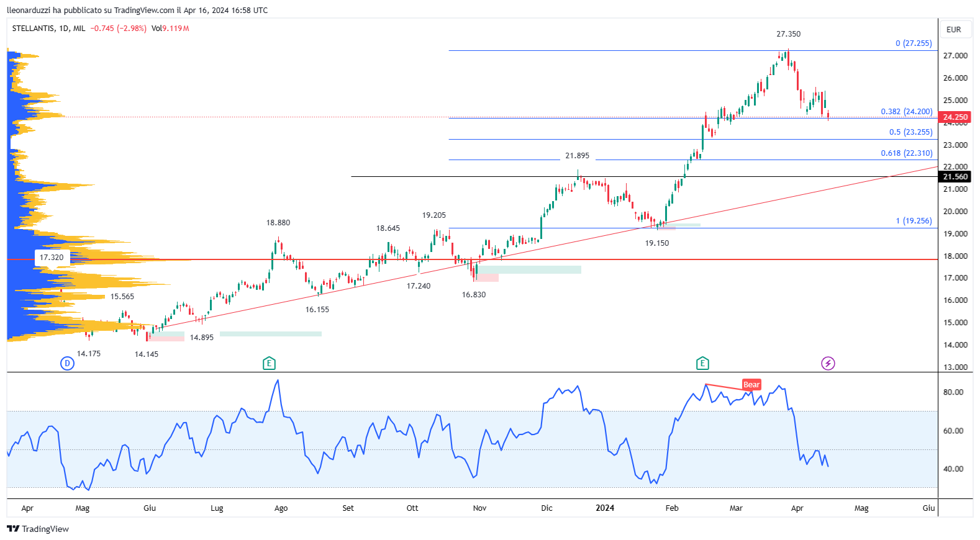Click the 'Ago' month label on time axis

point(281,508)
